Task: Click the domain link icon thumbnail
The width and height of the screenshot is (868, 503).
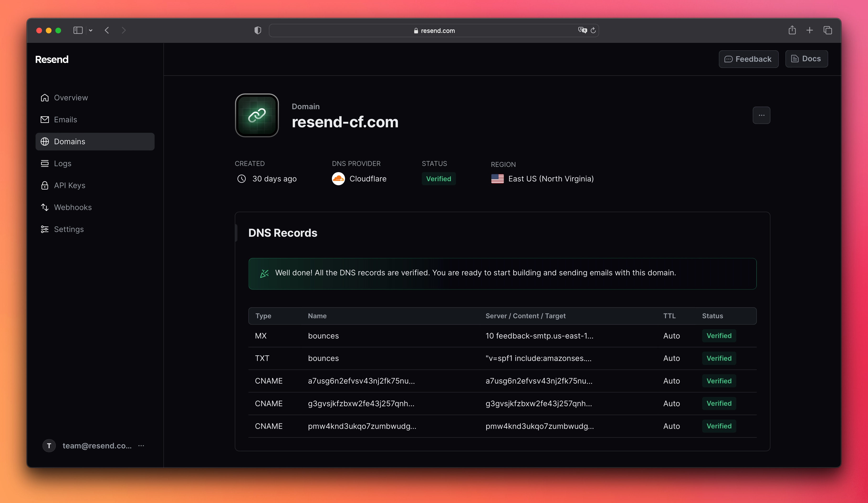Action: (x=257, y=115)
